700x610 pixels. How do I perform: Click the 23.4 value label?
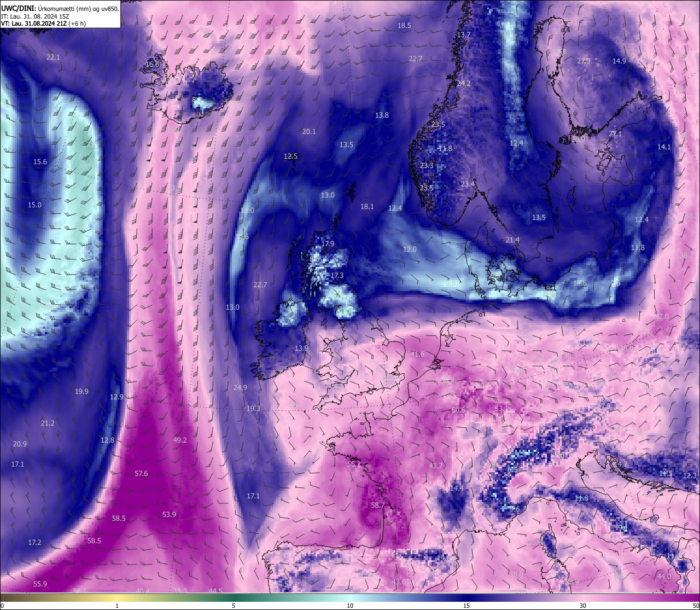467,184
